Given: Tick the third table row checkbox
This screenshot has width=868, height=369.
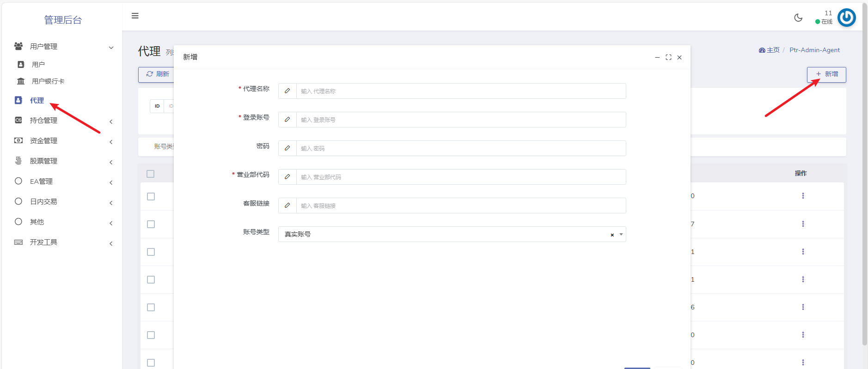Looking at the screenshot, I should pyautogui.click(x=151, y=252).
